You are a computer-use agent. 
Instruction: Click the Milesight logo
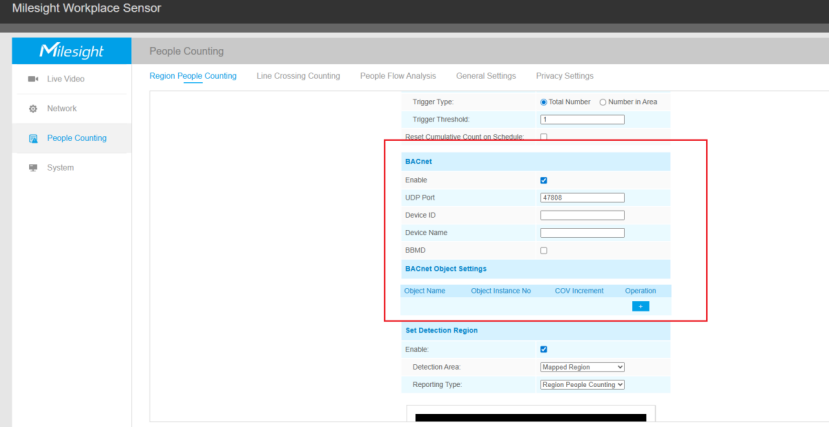click(x=72, y=51)
